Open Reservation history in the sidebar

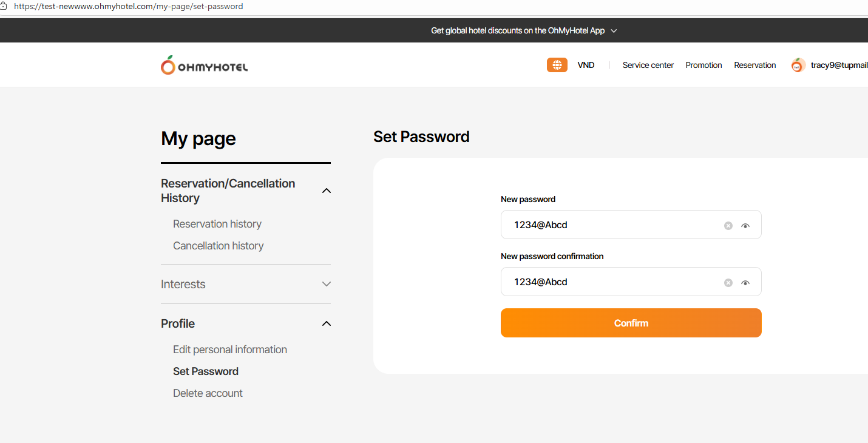pyautogui.click(x=217, y=224)
